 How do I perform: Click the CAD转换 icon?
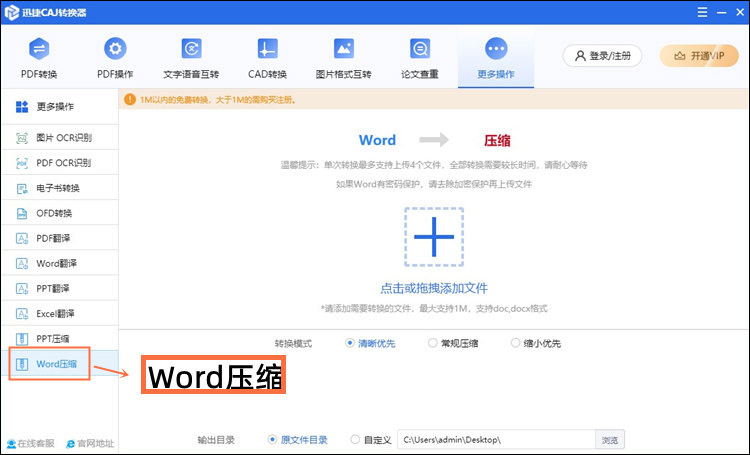click(267, 49)
